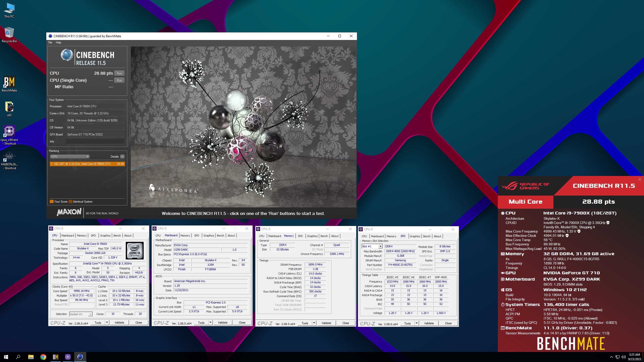Click Validate in CPU-Z SPD window
The image size is (644, 362).
[429, 324]
